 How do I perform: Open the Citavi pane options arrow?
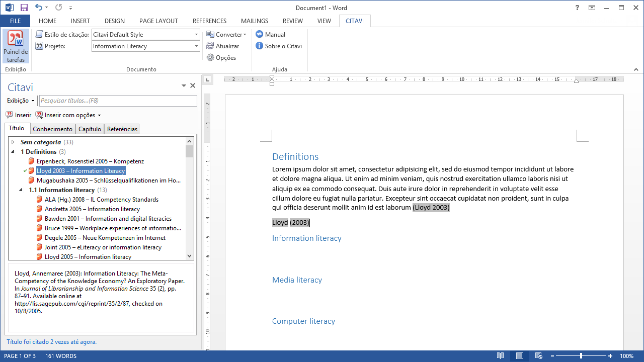[x=184, y=86]
